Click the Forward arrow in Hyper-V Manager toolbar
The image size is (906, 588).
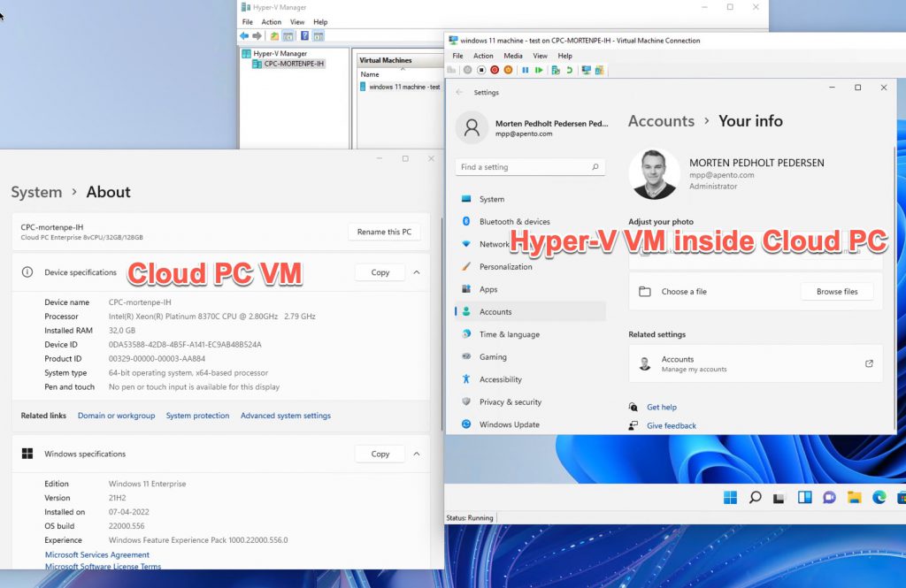(257, 36)
